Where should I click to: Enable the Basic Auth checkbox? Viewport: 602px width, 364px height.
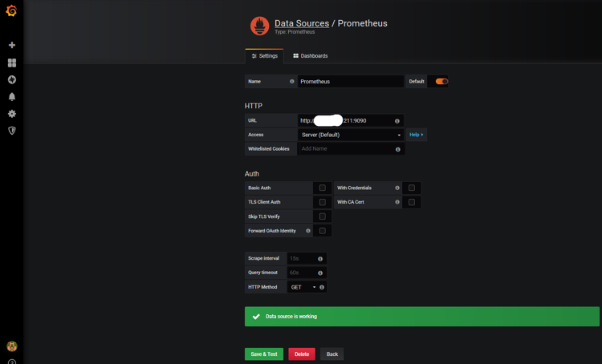323,188
